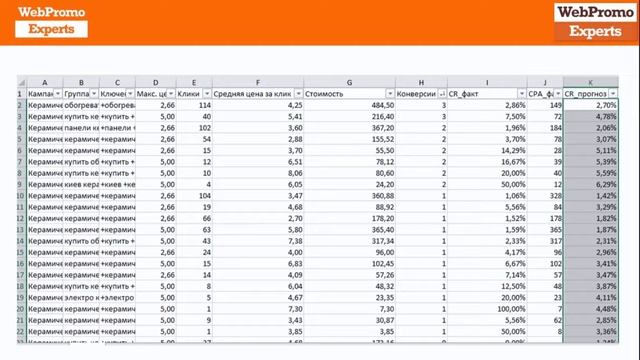640x360 pixels.
Task: Click WebPromo Experts logo at top left
Action: click(x=51, y=21)
